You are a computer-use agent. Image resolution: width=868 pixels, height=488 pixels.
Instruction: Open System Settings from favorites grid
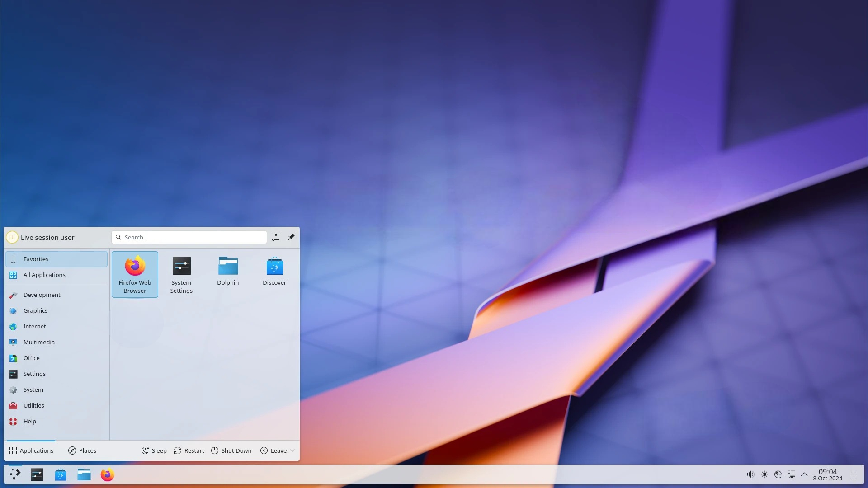tap(181, 274)
